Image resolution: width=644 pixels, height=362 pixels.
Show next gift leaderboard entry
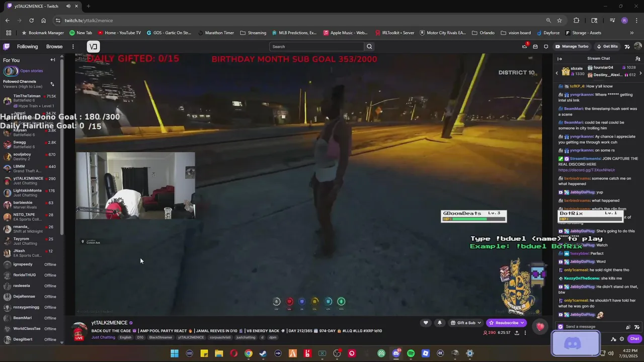[x=640, y=73]
